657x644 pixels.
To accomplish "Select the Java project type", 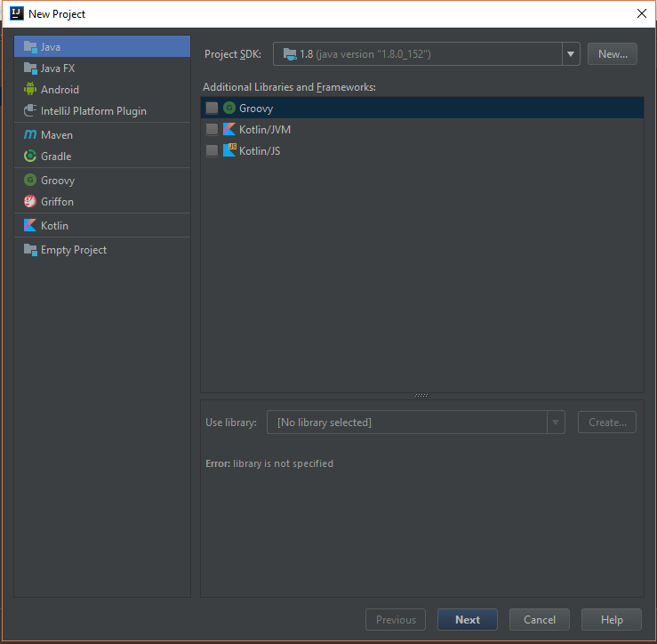I will (102, 46).
